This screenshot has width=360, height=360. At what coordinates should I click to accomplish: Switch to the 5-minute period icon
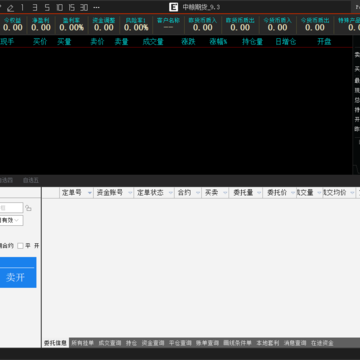click(x=47, y=7)
